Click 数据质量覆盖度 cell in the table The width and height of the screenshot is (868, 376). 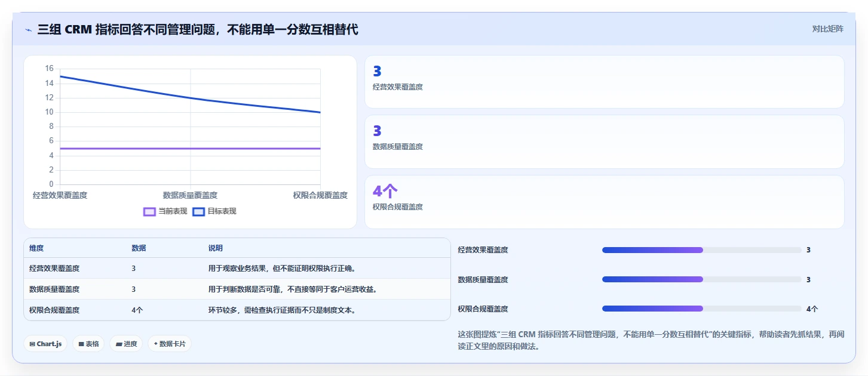54,289
